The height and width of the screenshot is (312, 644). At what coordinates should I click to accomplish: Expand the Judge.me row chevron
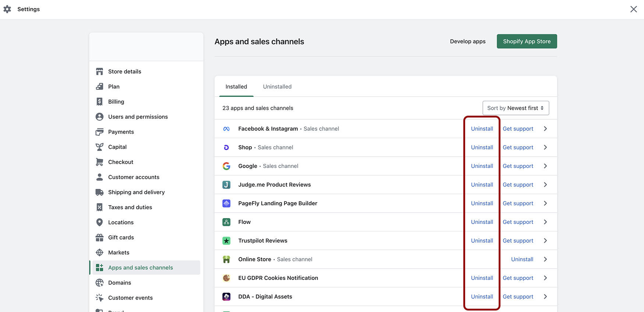545,185
